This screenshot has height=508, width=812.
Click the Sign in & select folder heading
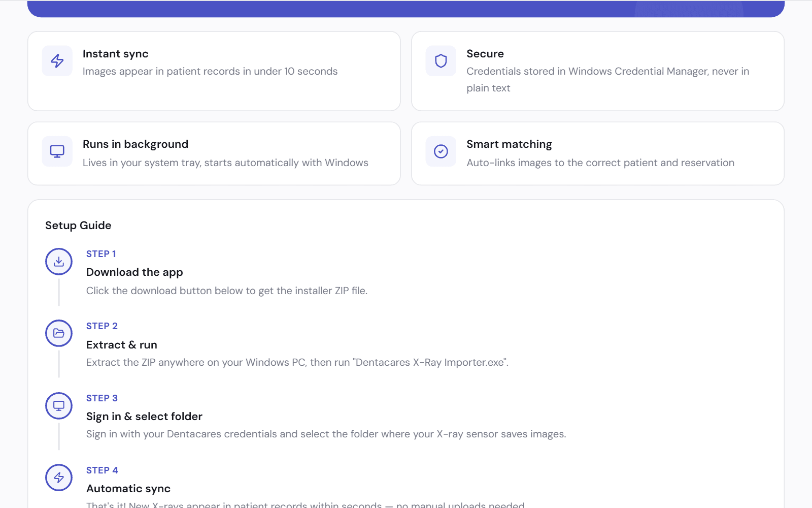tap(144, 417)
